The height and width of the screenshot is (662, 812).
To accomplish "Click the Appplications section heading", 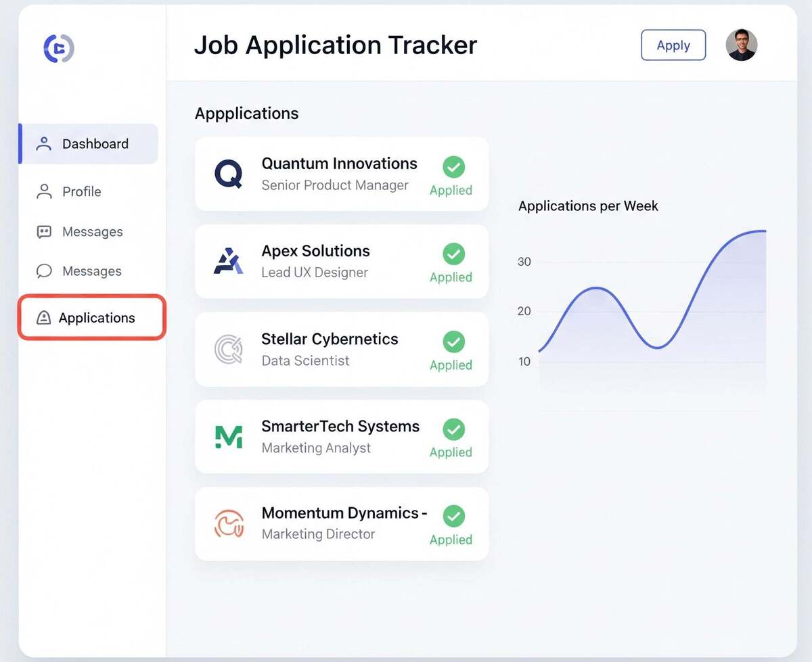I will 246,114.
